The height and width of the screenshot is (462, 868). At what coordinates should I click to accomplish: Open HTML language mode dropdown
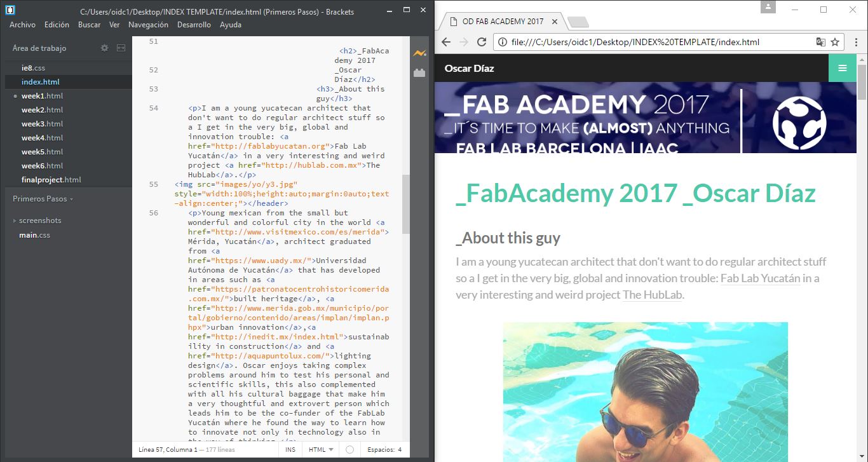321,449
